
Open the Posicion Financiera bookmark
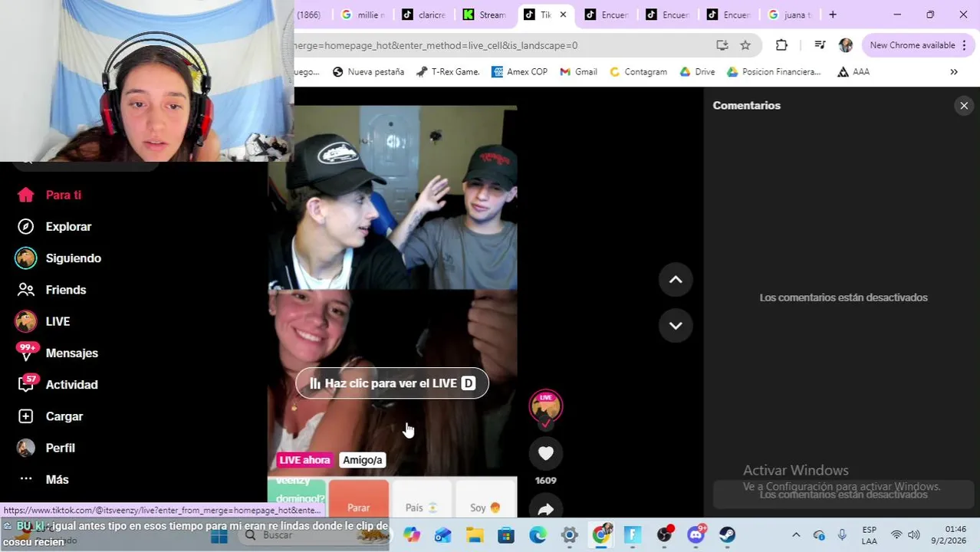click(774, 71)
